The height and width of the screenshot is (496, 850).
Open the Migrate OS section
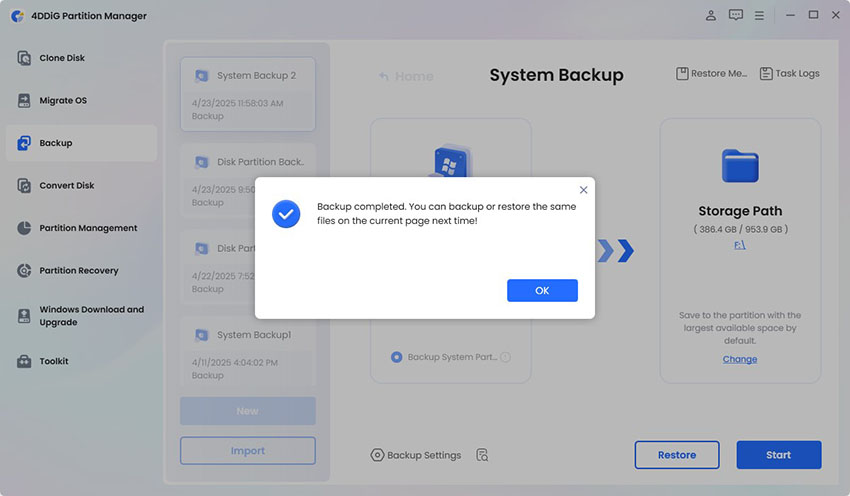[81, 100]
